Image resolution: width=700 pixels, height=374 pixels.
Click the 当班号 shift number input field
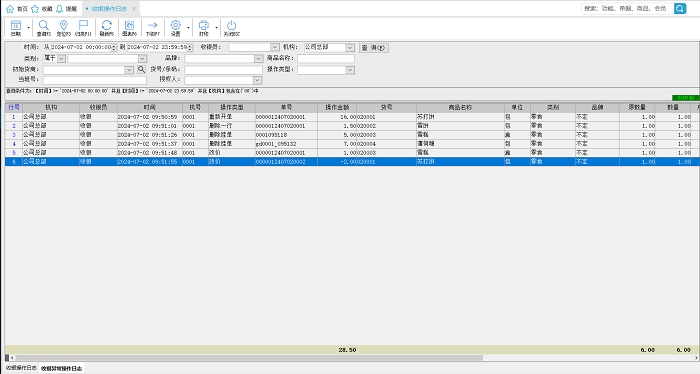click(95, 80)
